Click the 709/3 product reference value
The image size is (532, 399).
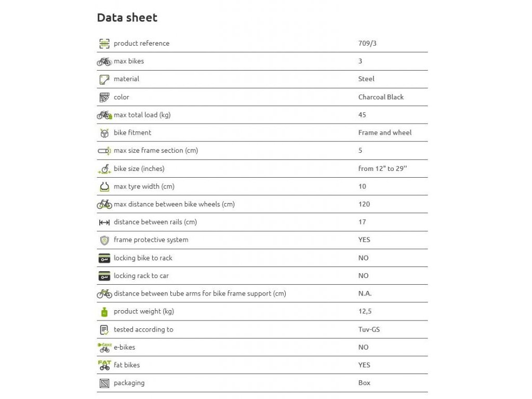tap(367, 44)
